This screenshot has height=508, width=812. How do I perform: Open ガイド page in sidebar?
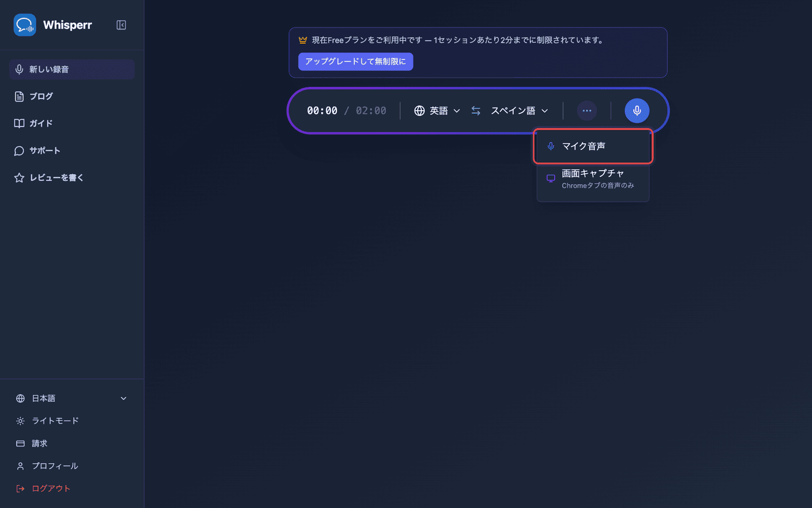72,123
